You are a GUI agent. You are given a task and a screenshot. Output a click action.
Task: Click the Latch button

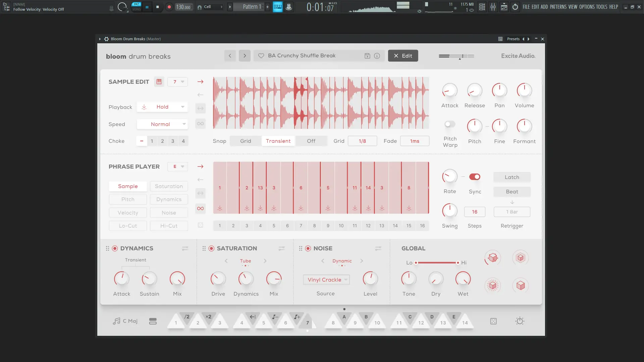512,177
